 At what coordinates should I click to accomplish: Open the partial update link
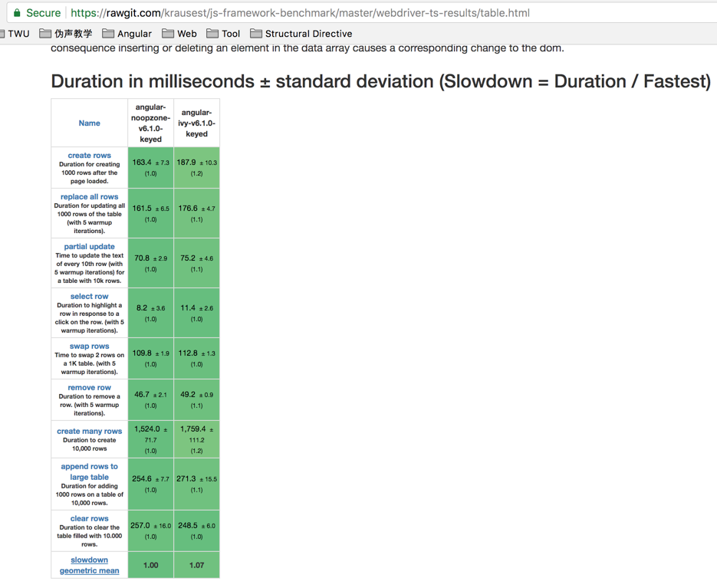(89, 246)
